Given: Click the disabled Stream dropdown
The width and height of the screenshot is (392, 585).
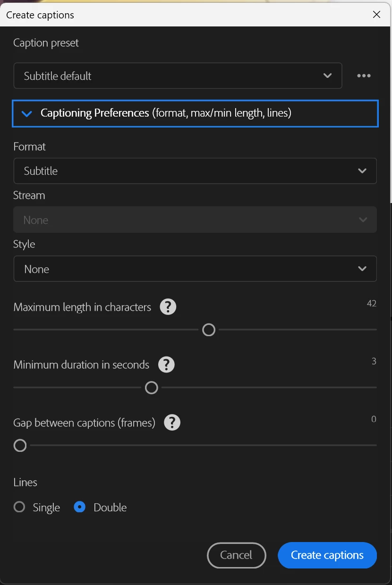Looking at the screenshot, I should coord(195,220).
